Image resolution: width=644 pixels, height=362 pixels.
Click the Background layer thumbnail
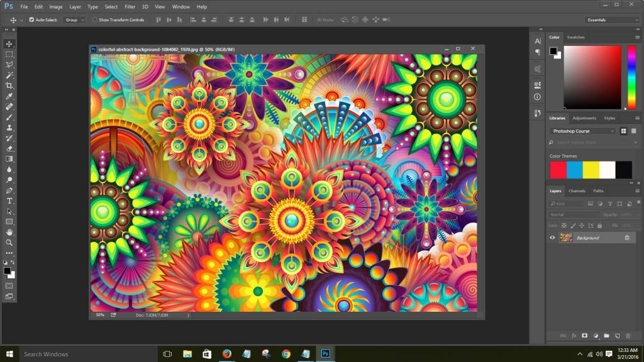[565, 238]
